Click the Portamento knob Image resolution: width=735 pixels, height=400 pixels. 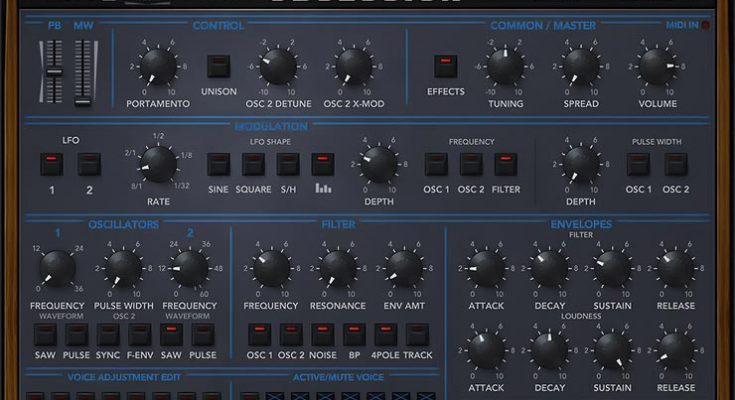click(157, 68)
